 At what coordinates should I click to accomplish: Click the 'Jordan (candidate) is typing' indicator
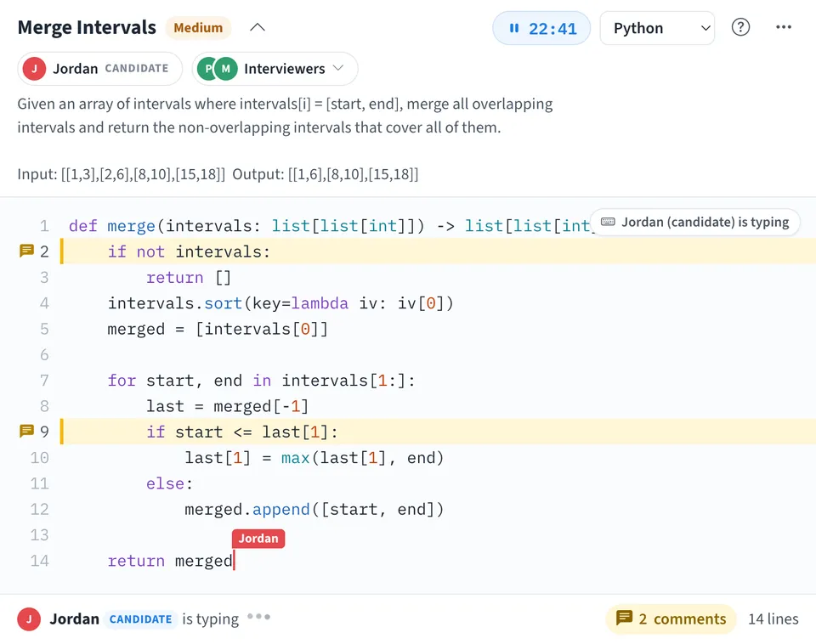695,222
